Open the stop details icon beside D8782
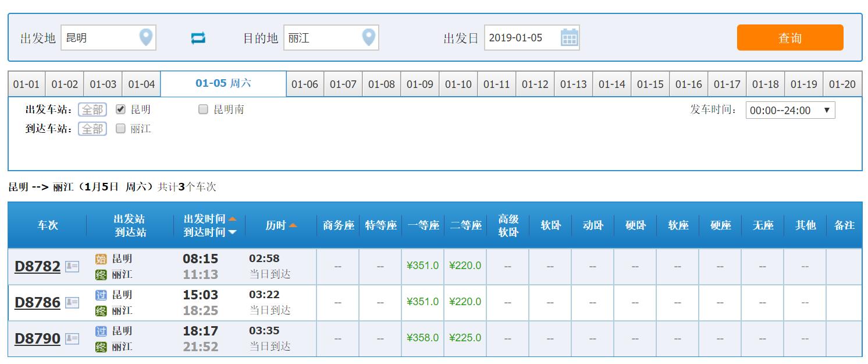 [x=72, y=267]
